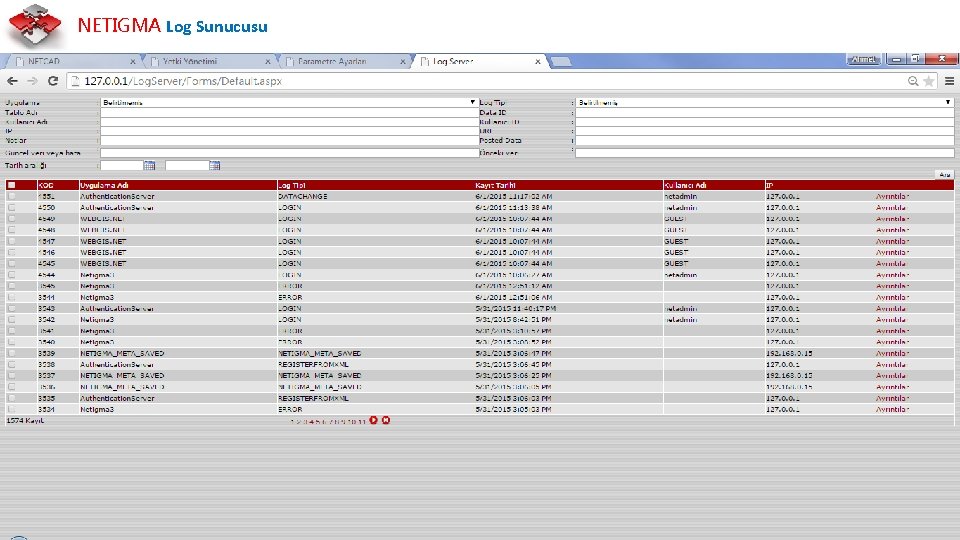The height and width of the screenshot is (540, 960).
Task: Tick the checkbox for row 3538 REGISTERFROMXML
Action: tap(12, 364)
